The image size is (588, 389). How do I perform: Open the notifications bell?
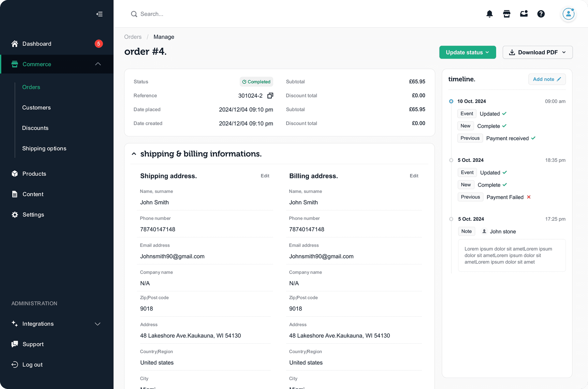[x=489, y=14]
